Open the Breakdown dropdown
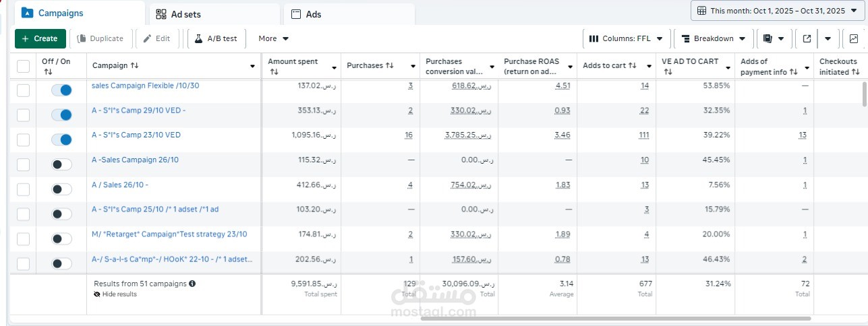 [x=714, y=38]
